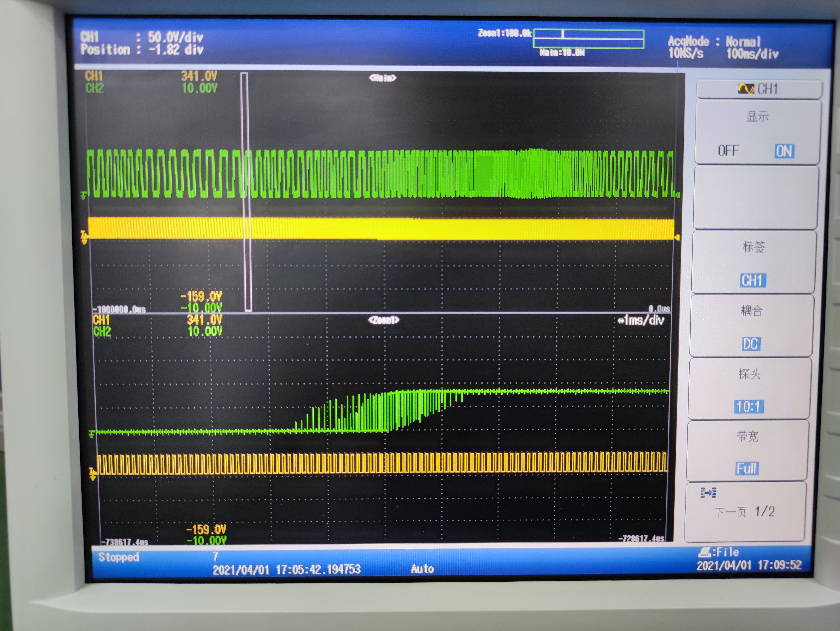Click the Auto trigger mode indicator
The height and width of the screenshot is (631, 840).
click(422, 569)
